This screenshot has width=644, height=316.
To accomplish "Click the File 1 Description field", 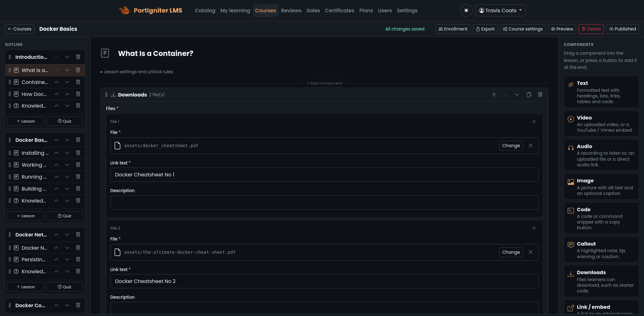I will pyautogui.click(x=324, y=202).
